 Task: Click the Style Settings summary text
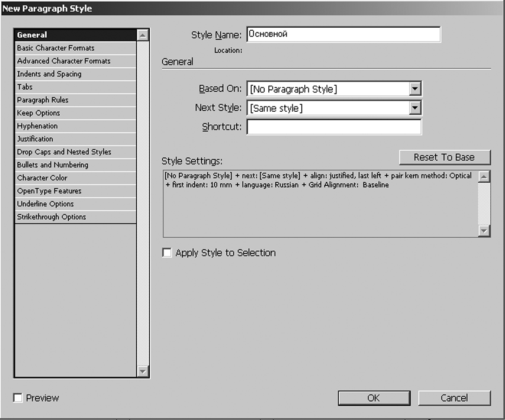318,180
